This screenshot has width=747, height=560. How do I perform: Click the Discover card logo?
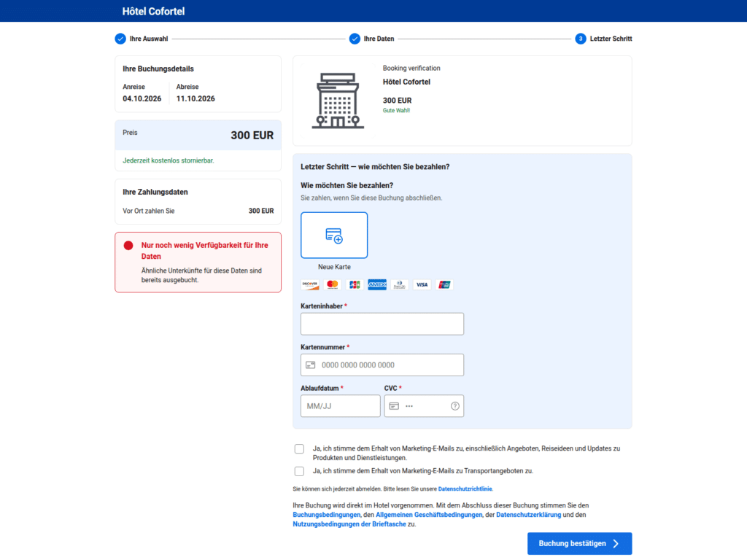click(x=310, y=285)
